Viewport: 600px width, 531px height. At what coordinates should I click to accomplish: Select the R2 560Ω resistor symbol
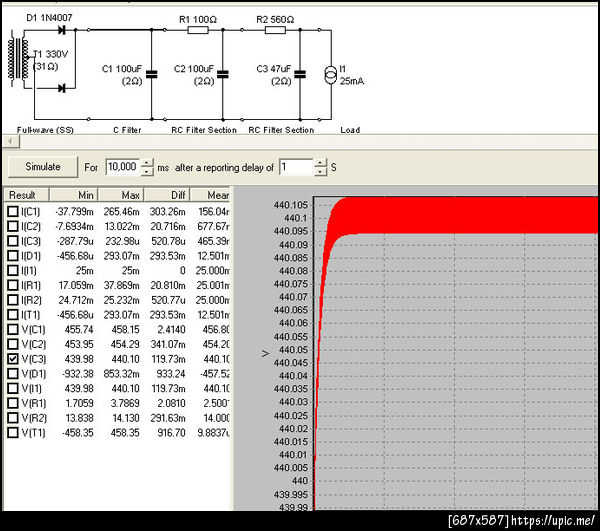(x=275, y=29)
